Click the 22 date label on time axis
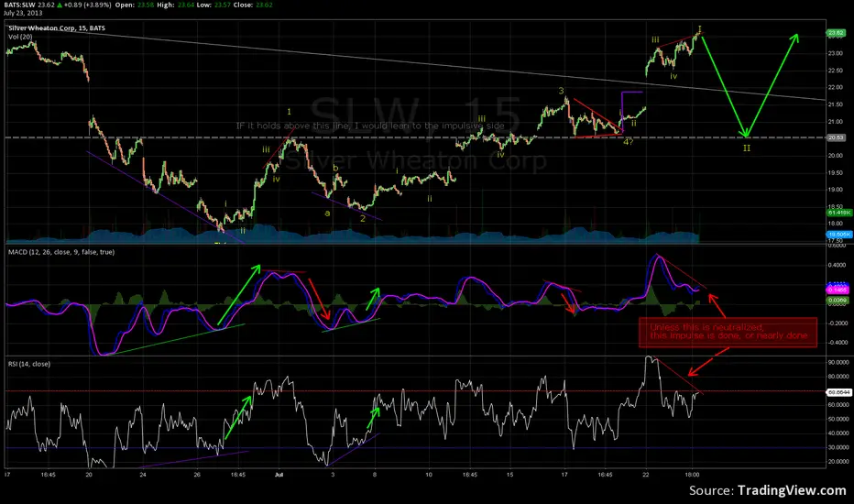The width and height of the screenshot is (854, 504). (646, 475)
